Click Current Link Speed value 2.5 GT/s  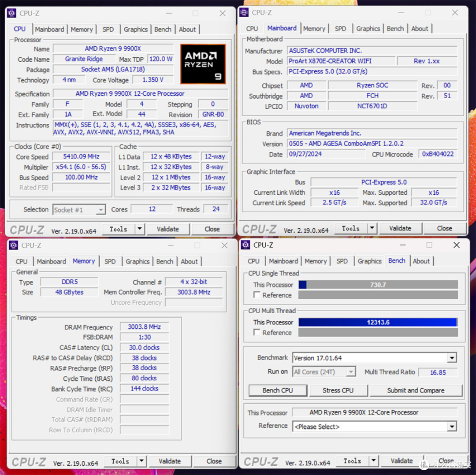334,202
